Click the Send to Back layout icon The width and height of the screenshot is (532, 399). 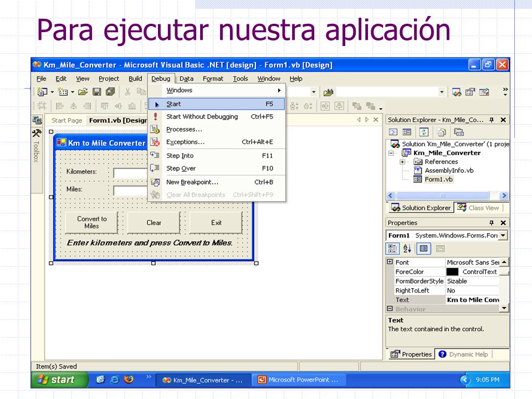click(370, 106)
